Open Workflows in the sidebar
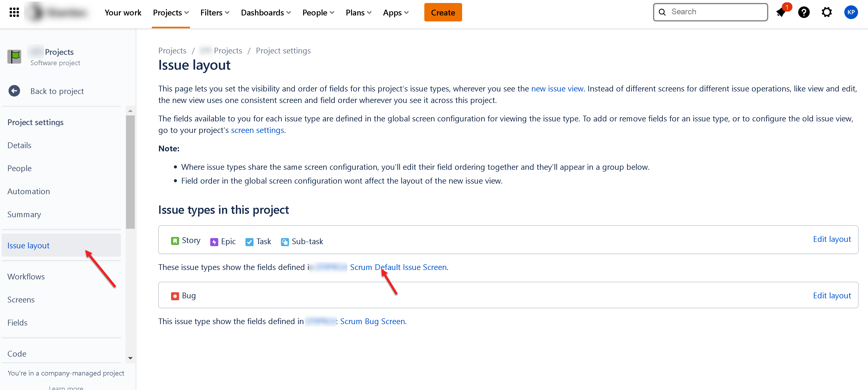This screenshot has width=868, height=390. [26, 276]
